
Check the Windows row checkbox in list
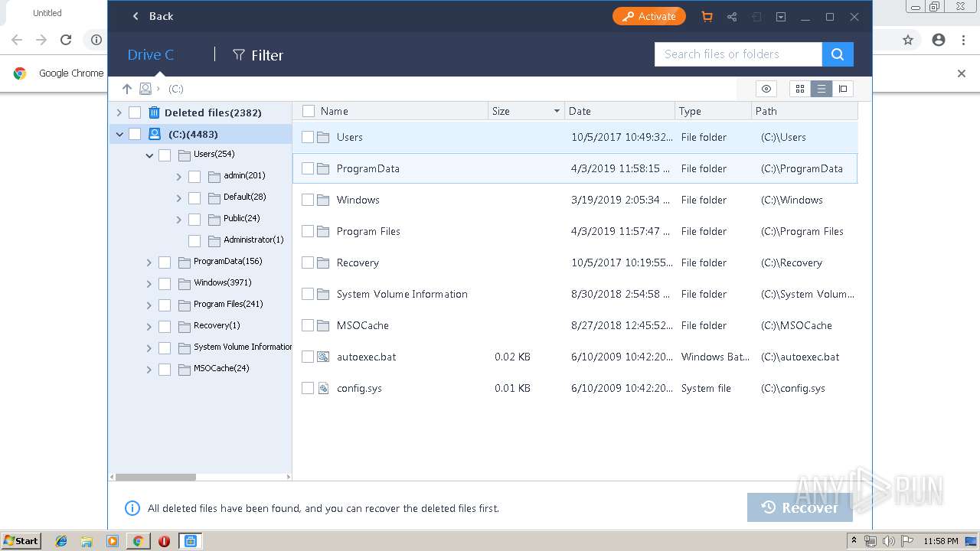[x=308, y=200]
